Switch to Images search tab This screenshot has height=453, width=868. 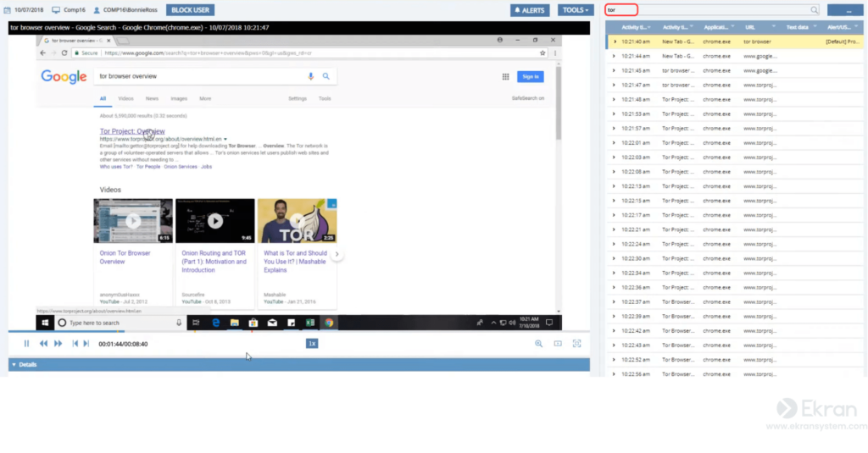pos(179,98)
